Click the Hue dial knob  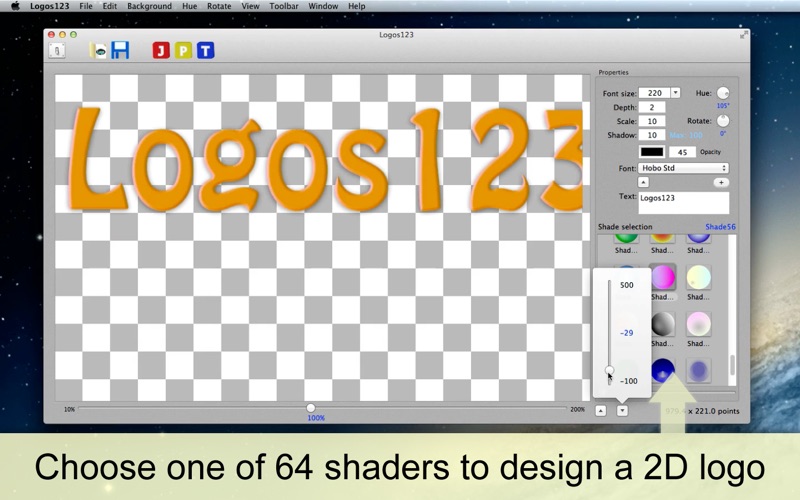(723, 93)
